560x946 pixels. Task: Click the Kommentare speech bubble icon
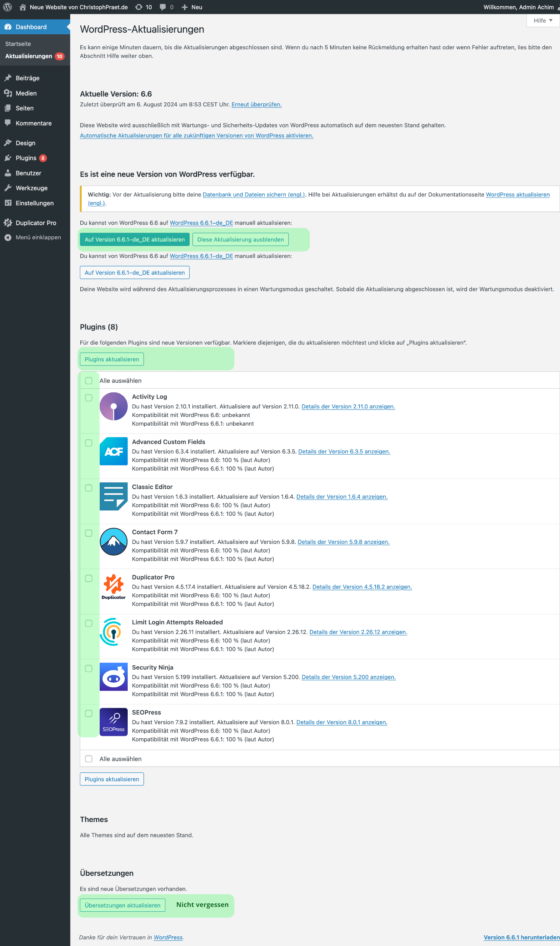(x=8, y=123)
